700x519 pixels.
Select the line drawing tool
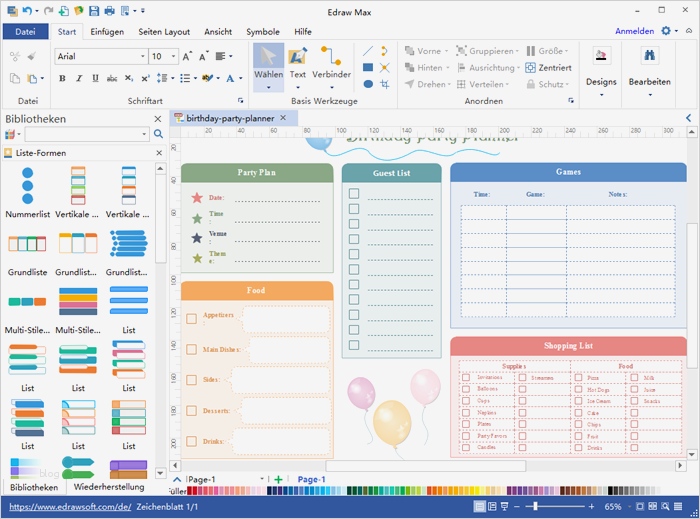[368, 51]
